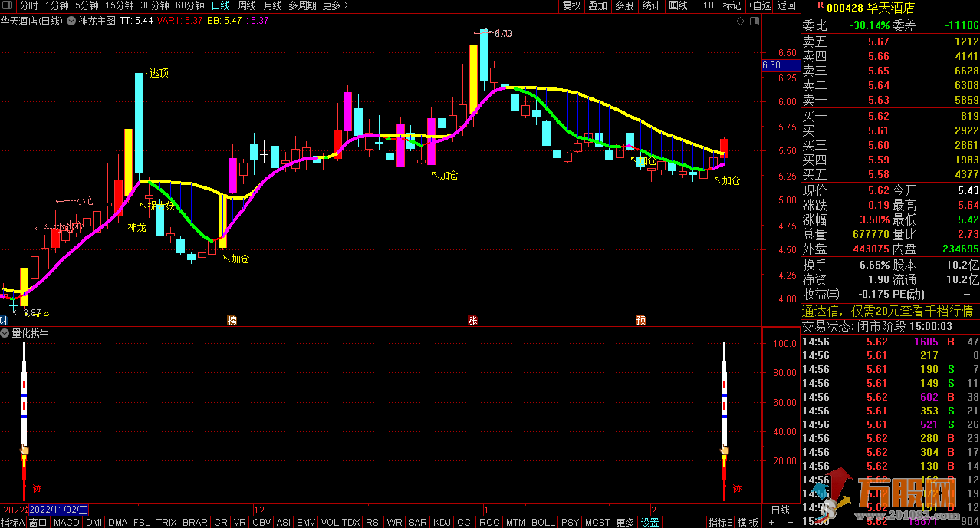This screenshot has width=980, height=528.
Task: Click the date box 2022/11/02/三
Action: pos(58,510)
